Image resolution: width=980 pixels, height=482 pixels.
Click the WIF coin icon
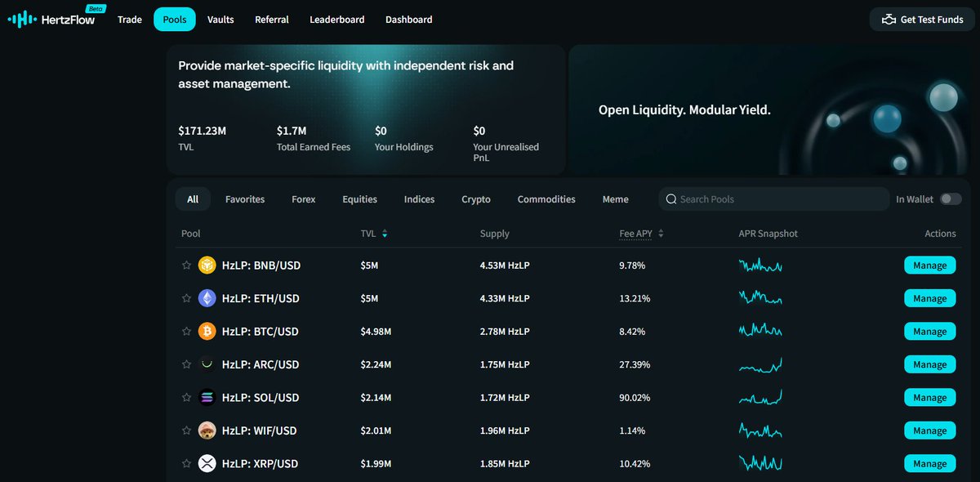click(x=207, y=431)
